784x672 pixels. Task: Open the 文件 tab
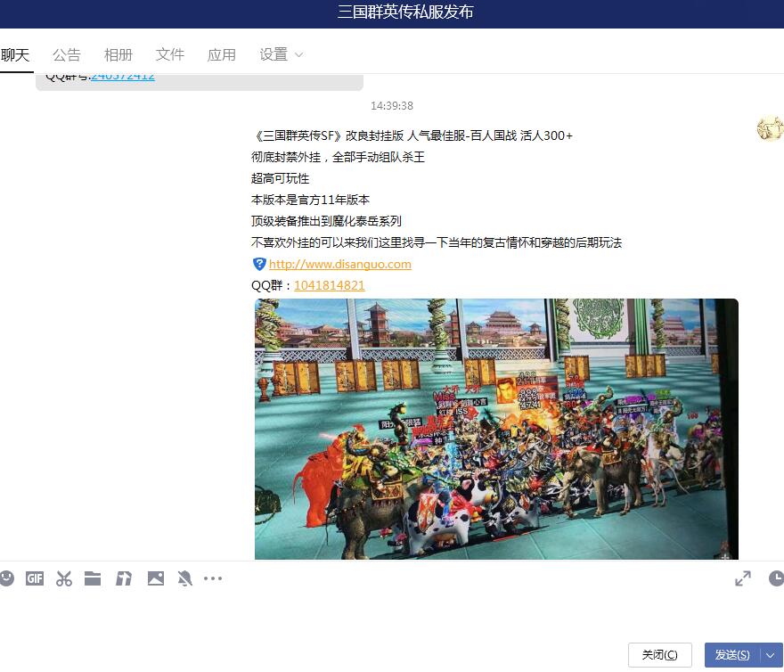170,54
